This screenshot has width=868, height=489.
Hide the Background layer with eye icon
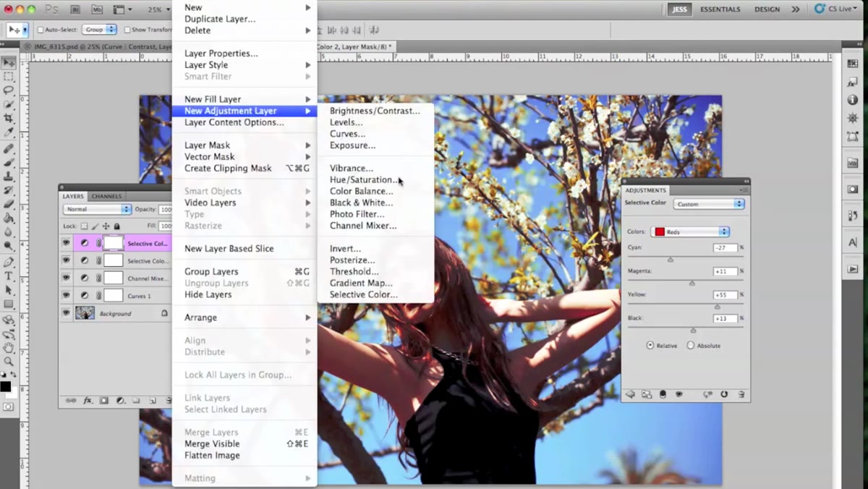click(67, 313)
